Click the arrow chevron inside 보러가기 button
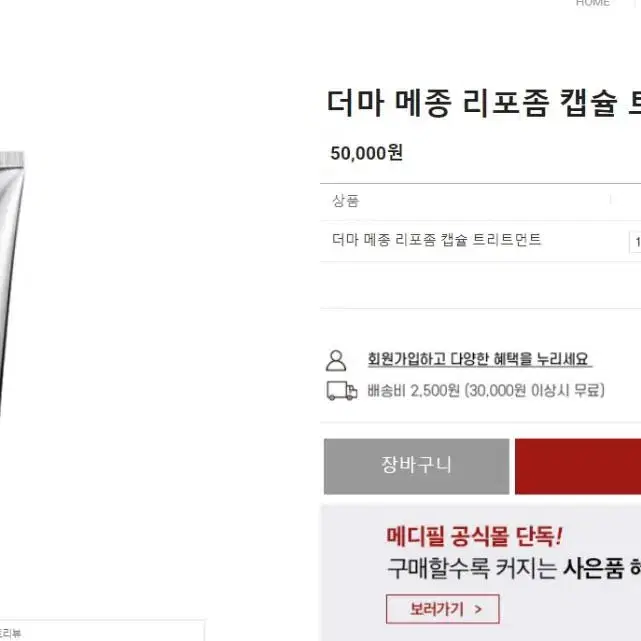641x641 pixels. (x=478, y=610)
